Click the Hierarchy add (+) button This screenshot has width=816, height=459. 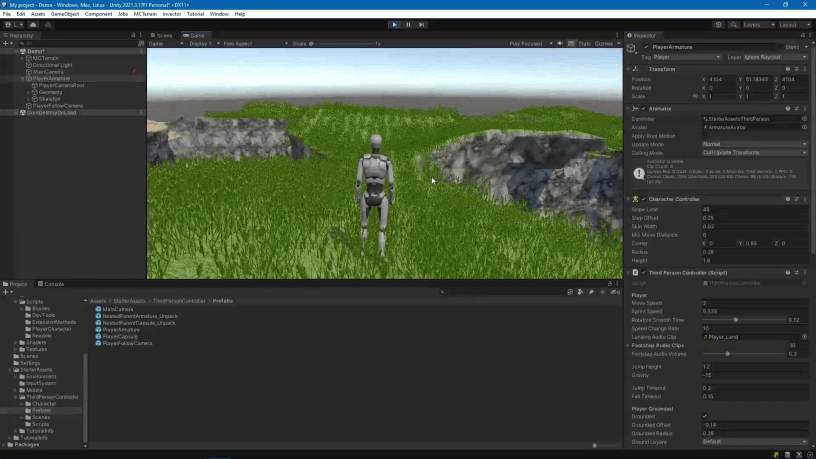coord(6,44)
